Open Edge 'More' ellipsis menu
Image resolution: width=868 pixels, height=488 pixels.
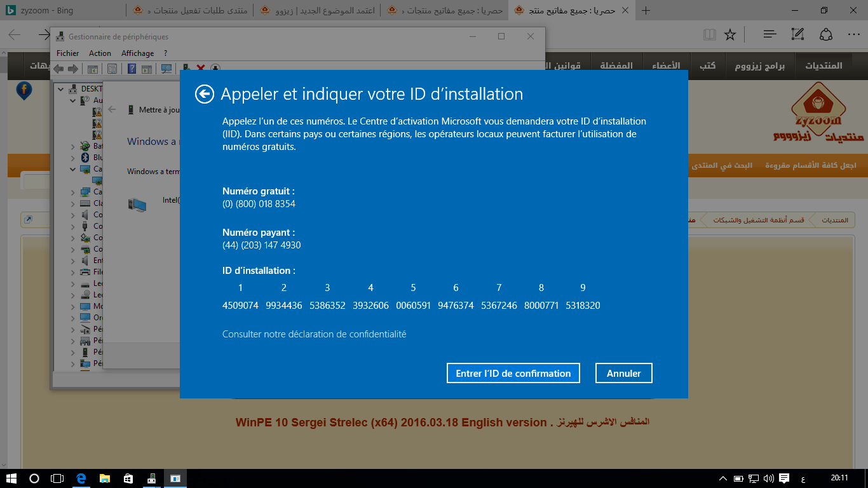[x=854, y=34]
